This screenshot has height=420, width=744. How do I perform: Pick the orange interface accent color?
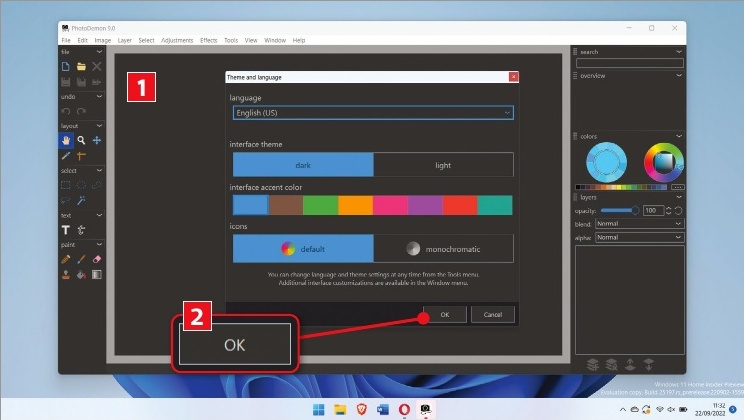[355, 205]
